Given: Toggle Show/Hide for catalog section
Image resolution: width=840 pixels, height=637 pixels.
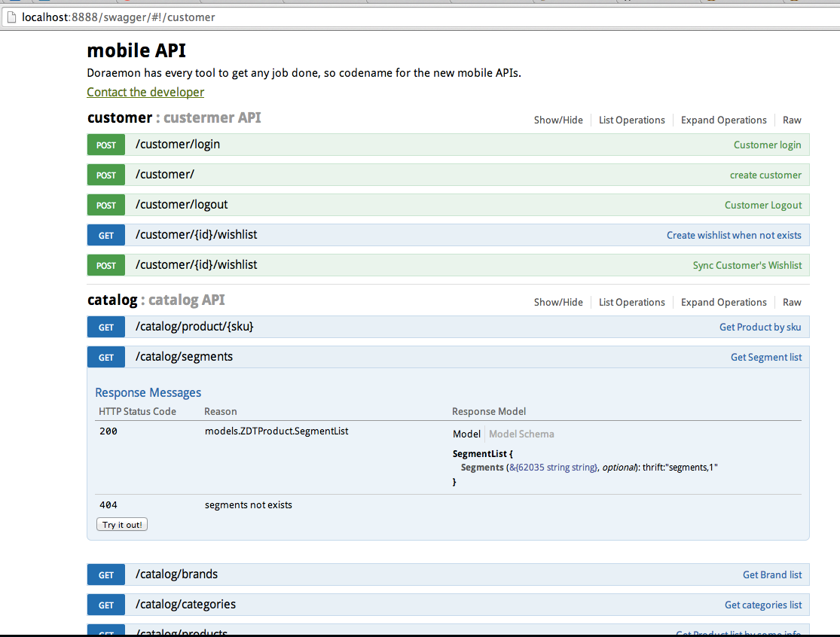Looking at the screenshot, I should click(x=558, y=303).
